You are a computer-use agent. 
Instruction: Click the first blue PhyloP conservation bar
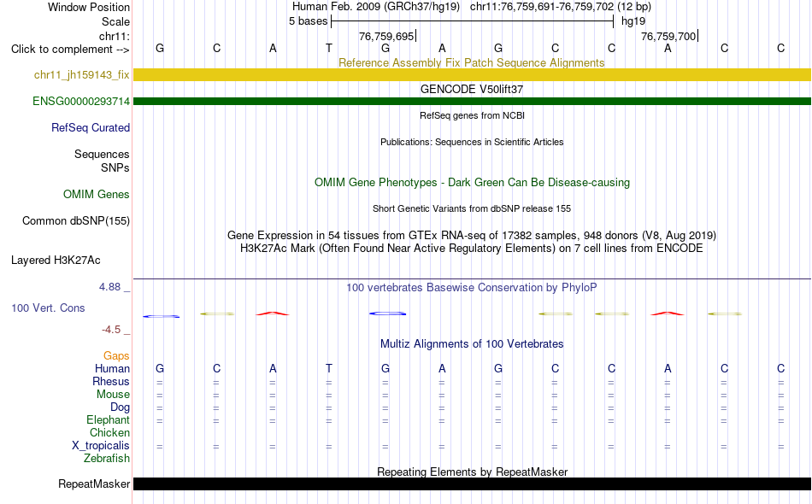tap(161, 316)
